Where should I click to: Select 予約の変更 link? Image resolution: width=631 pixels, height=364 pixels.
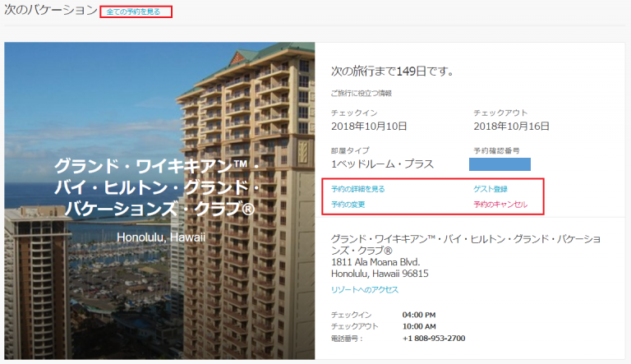click(348, 205)
